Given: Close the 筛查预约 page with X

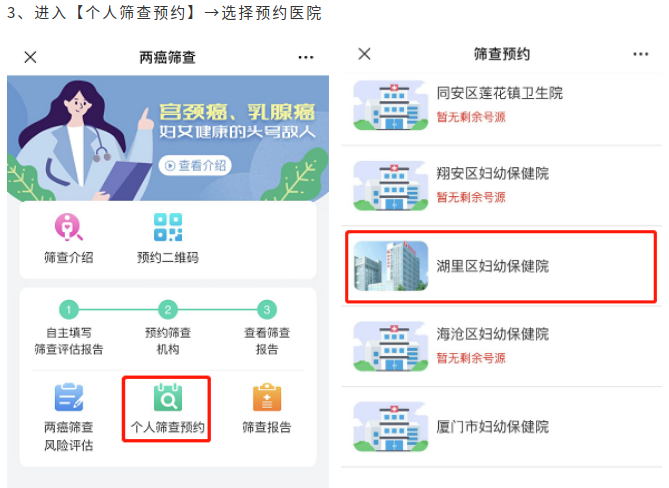Looking at the screenshot, I should (x=364, y=54).
